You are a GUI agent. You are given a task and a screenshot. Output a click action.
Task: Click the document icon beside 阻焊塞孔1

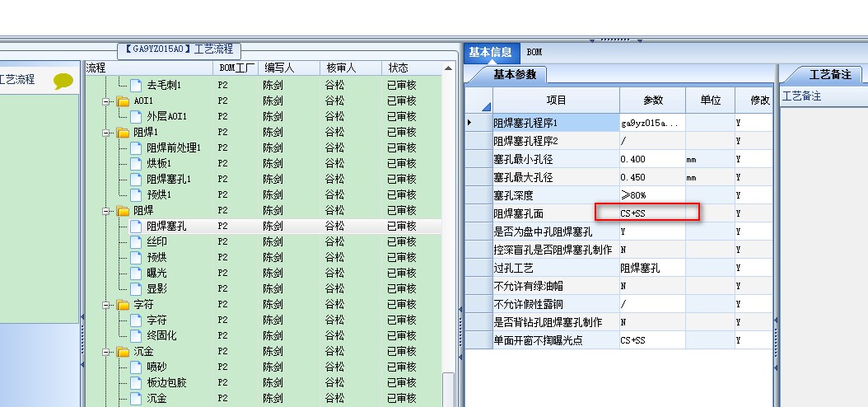pyautogui.click(x=136, y=180)
